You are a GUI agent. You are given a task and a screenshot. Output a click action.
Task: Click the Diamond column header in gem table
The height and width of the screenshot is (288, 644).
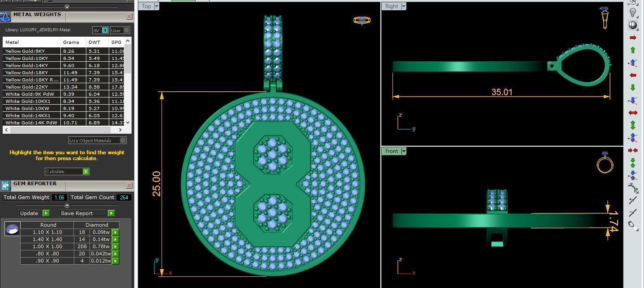97,225
